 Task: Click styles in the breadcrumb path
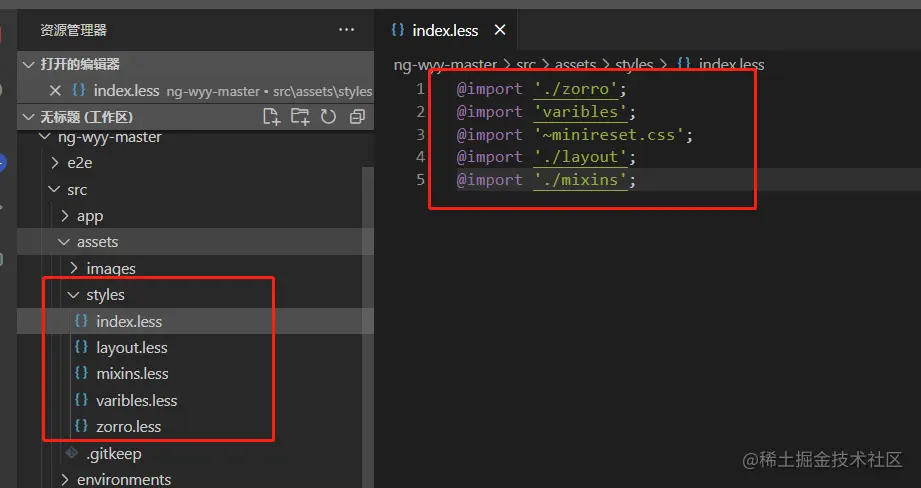[x=634, y=64]
